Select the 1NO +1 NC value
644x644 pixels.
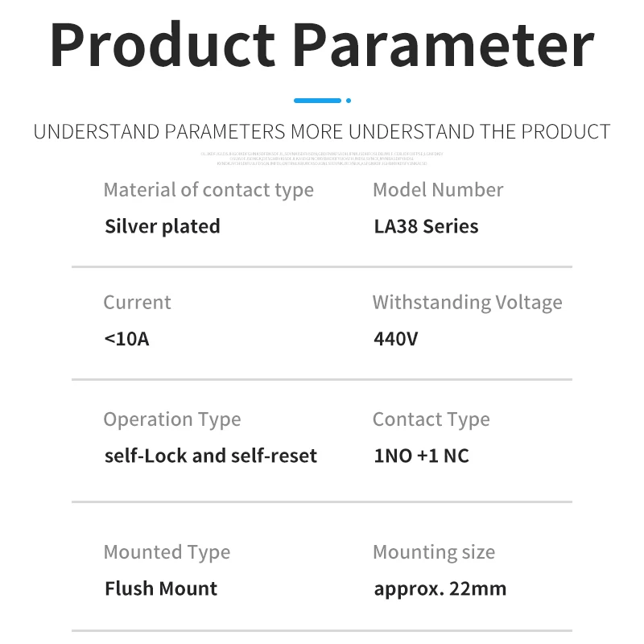[x=421, y=456]
